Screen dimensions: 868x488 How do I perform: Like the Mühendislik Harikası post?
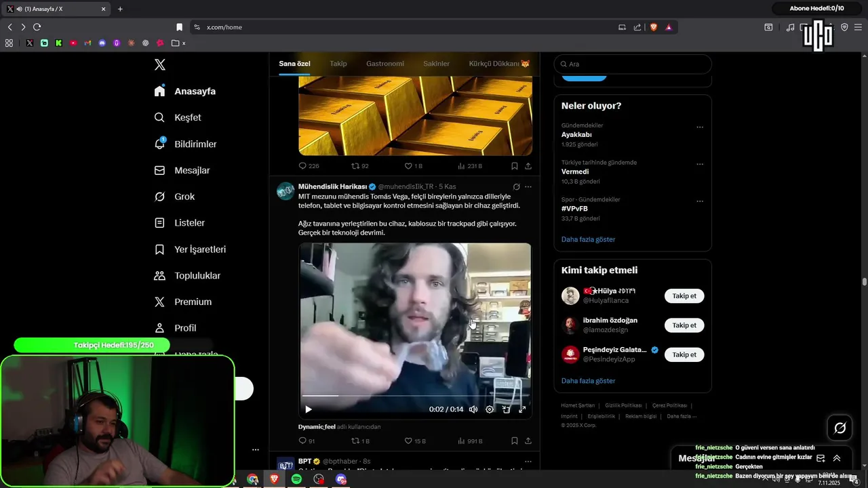415,441
